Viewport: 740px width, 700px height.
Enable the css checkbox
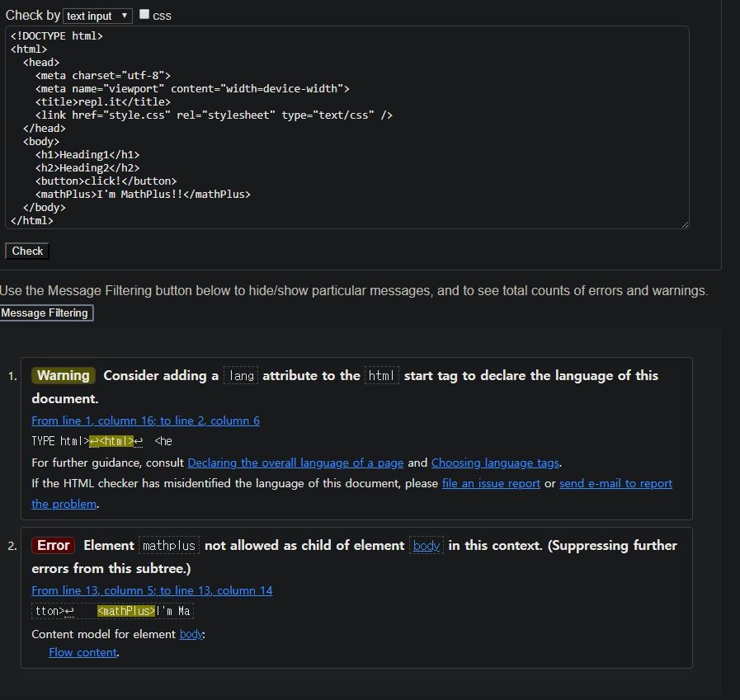tap(144, 15)
